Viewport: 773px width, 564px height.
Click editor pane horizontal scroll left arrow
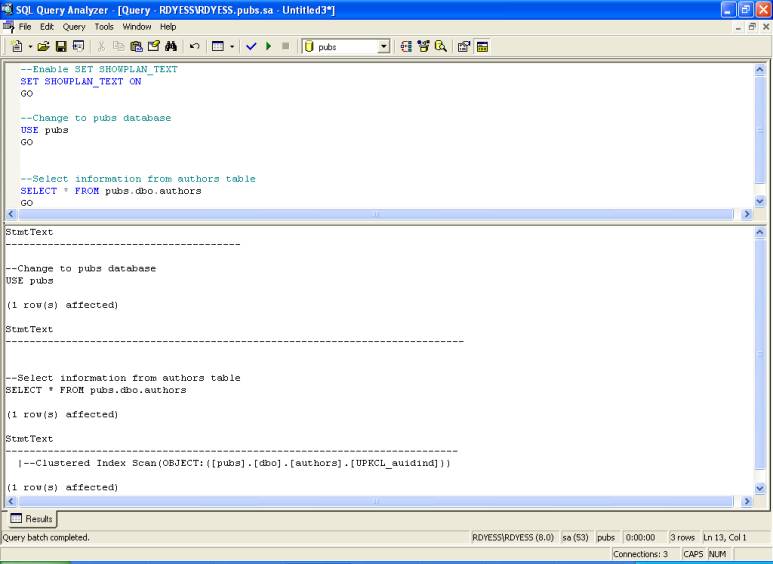click(x=11, y=214)
